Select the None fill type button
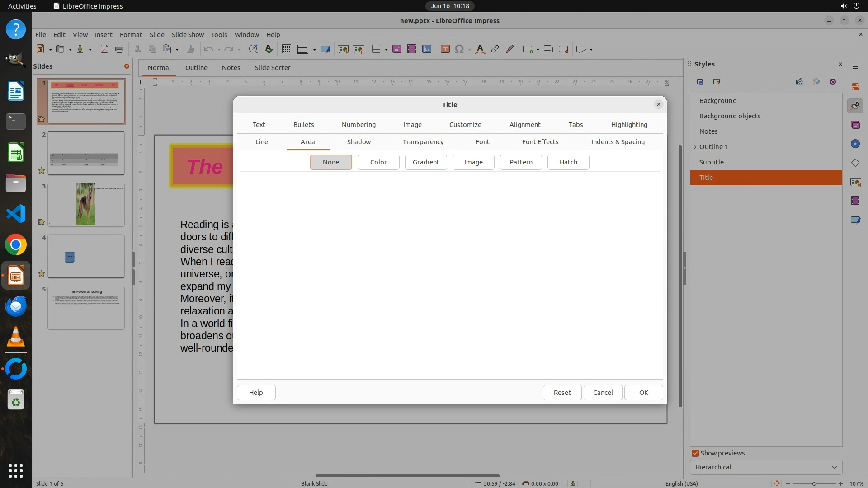This screenshot has width=868, height=488. click(x=331, y=162)
